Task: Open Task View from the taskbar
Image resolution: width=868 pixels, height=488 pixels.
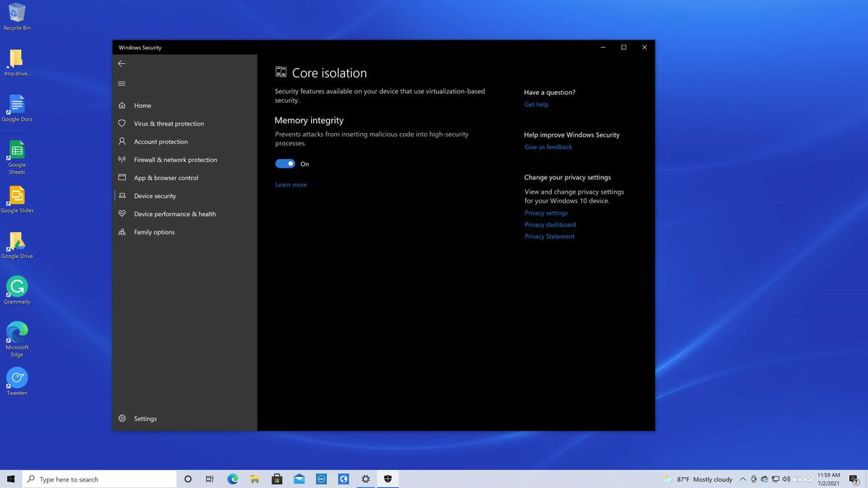Action: click(209, 479)
